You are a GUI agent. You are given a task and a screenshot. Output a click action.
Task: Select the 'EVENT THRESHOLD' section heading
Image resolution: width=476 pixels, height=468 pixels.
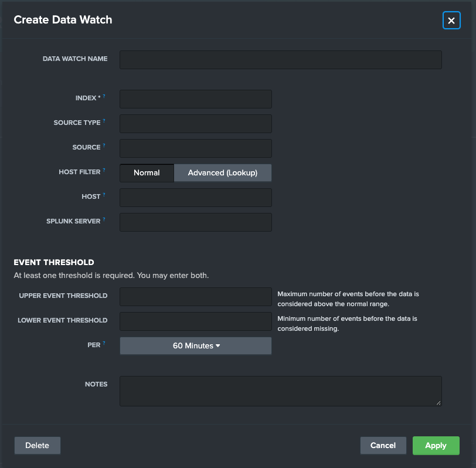(x=54, y=262)
